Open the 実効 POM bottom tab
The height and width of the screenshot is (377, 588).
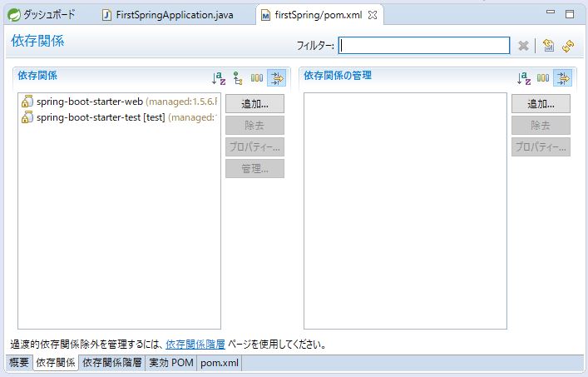[171, 363]
